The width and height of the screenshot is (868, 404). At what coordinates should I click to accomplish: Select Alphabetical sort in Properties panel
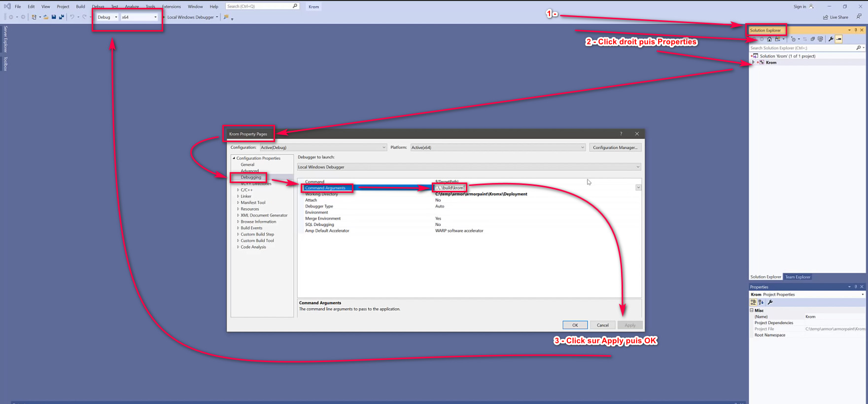761,302
